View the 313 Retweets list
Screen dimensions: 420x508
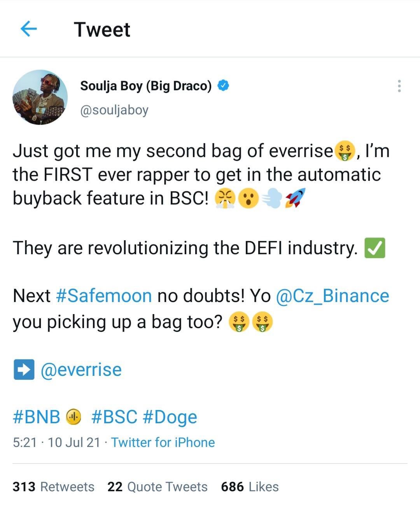point(54,487)
